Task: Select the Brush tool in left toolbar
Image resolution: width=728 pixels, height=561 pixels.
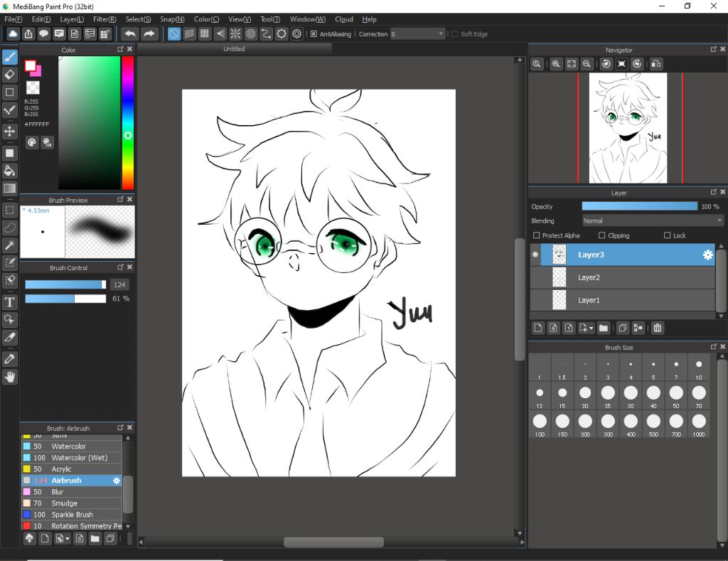Action: pos(10,57)
